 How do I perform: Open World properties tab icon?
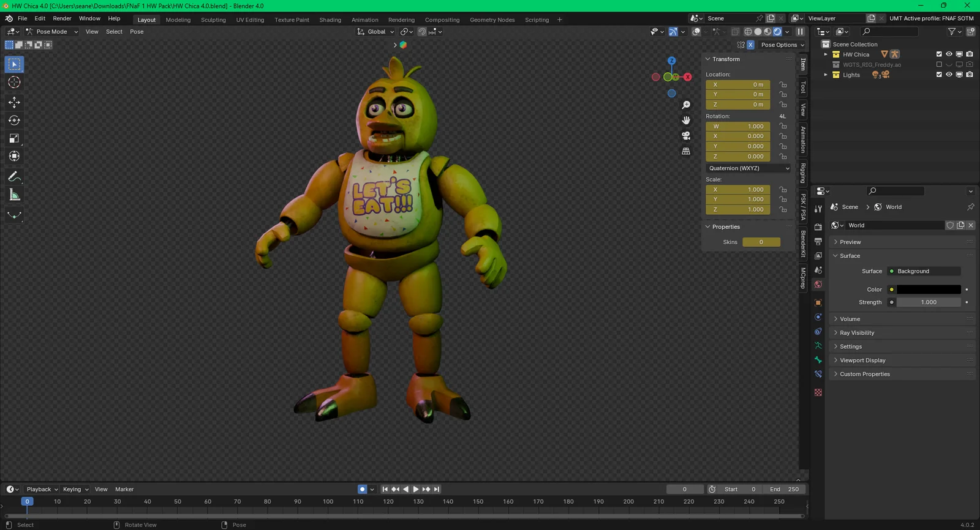818,285
